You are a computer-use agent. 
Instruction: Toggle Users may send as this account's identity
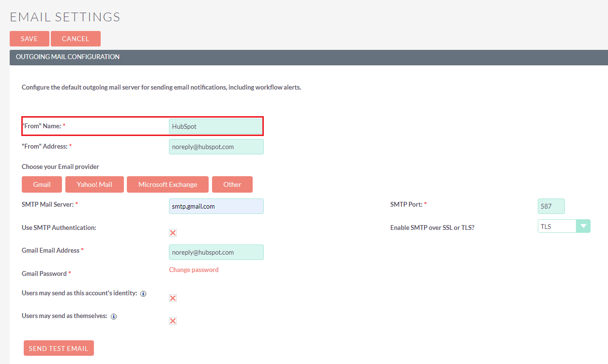173,298
